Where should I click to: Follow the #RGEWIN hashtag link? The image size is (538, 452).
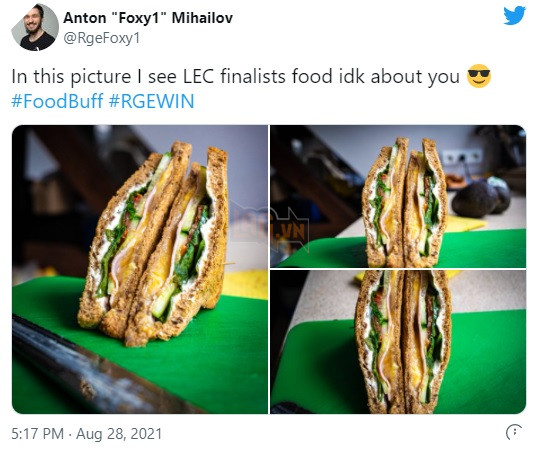(x=151, y=101)
